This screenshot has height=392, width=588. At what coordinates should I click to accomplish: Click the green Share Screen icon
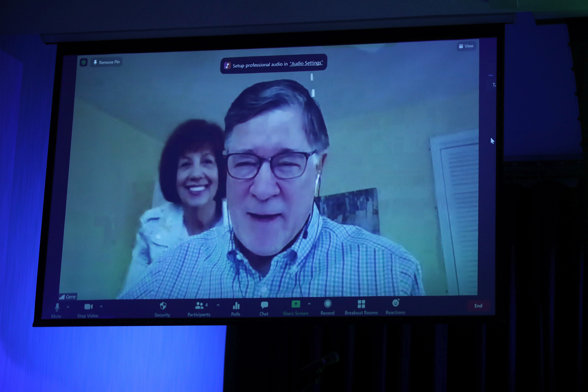[x=295, y=304]
